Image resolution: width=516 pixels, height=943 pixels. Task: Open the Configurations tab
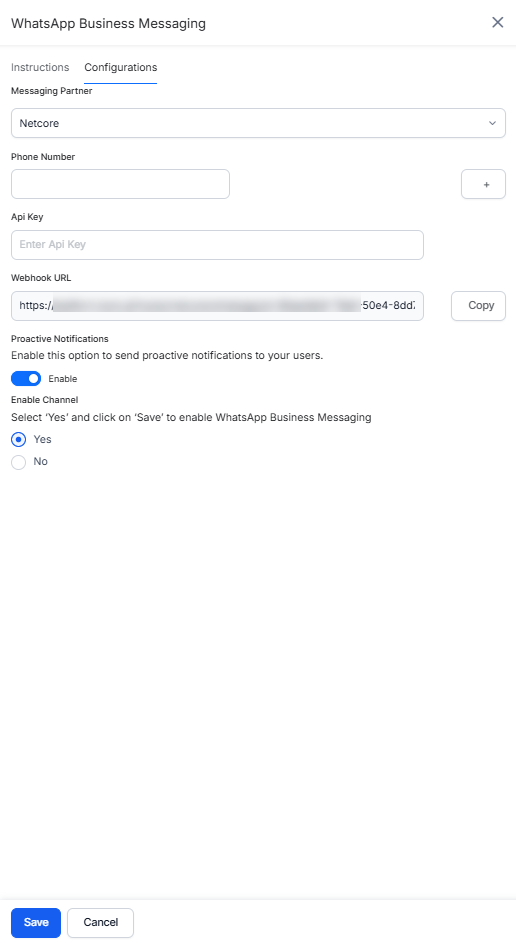[x=120, y=67]
